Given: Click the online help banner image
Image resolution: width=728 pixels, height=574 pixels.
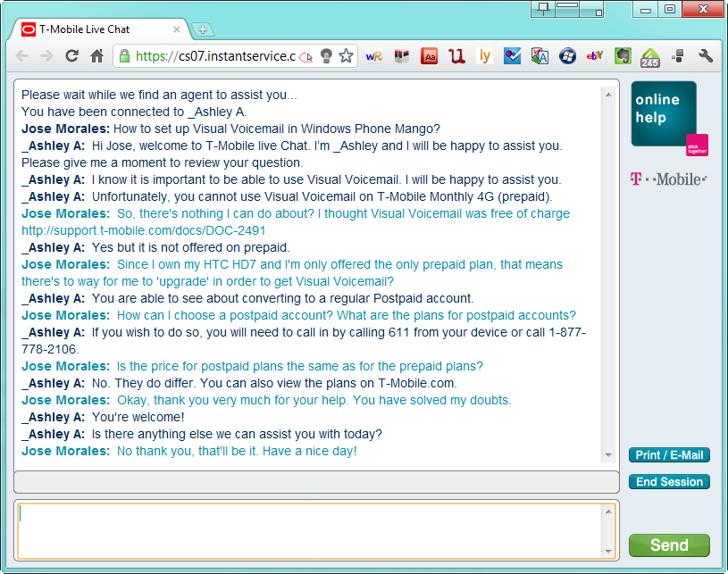Looking at the screenshot, I should (x=669, y=119).
